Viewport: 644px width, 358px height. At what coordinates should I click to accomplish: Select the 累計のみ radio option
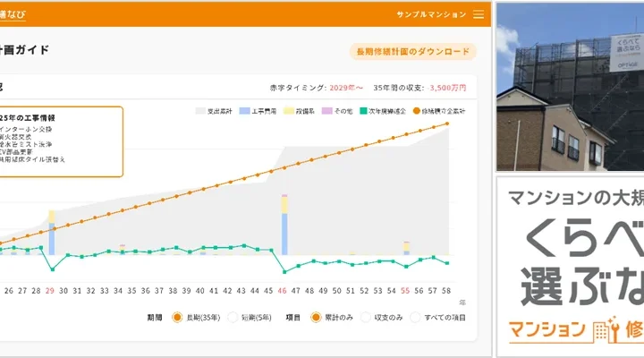click(x=316, y=317)
